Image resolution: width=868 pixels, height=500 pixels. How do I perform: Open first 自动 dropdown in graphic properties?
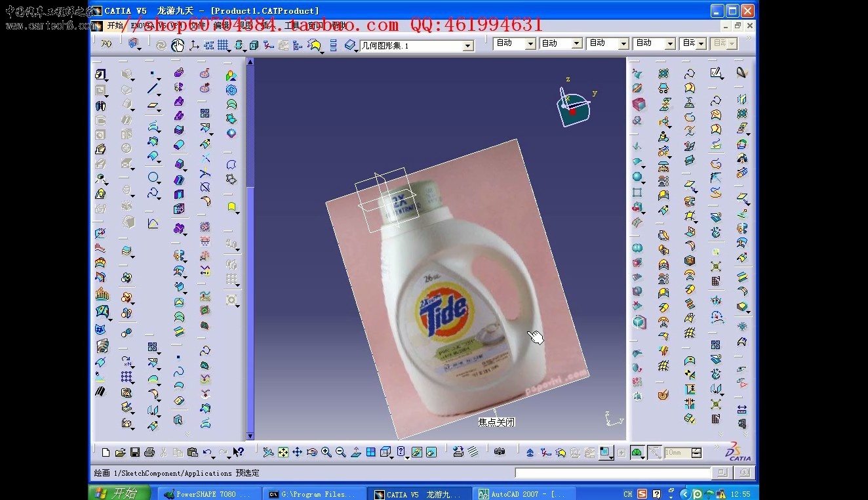pyautogui.click(x=531, y=43)
